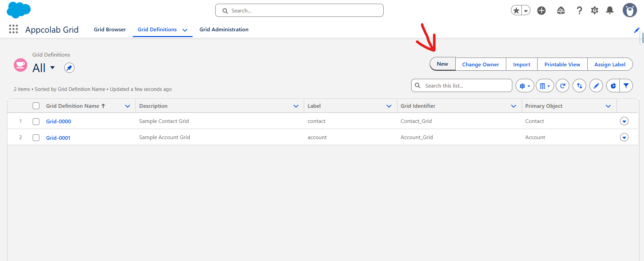Click the Contact primary object cell
Screen dimensions: 644x261
(535, 121)
